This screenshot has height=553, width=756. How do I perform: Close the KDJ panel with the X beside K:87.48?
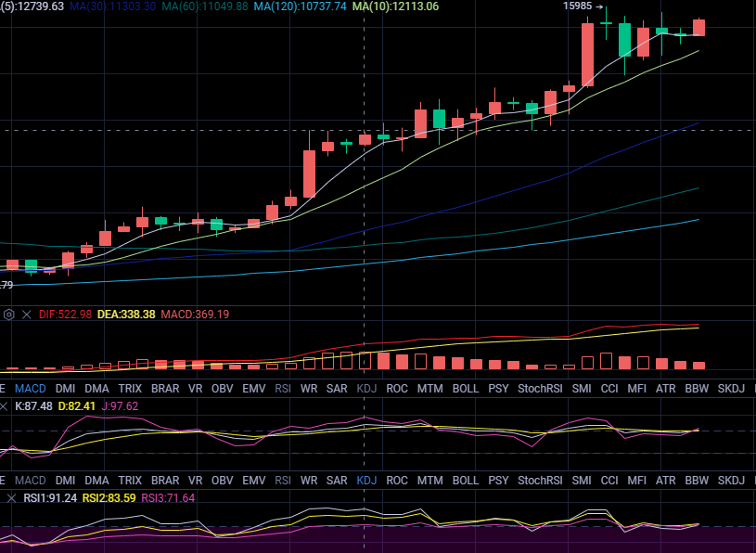coord(4,406)
